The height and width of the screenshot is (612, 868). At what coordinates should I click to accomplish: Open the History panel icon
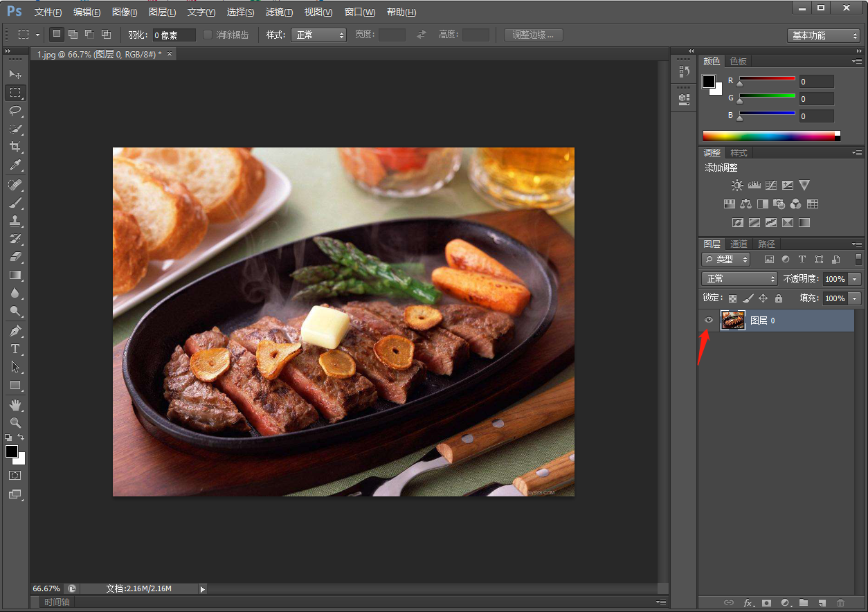pos(684,71)
